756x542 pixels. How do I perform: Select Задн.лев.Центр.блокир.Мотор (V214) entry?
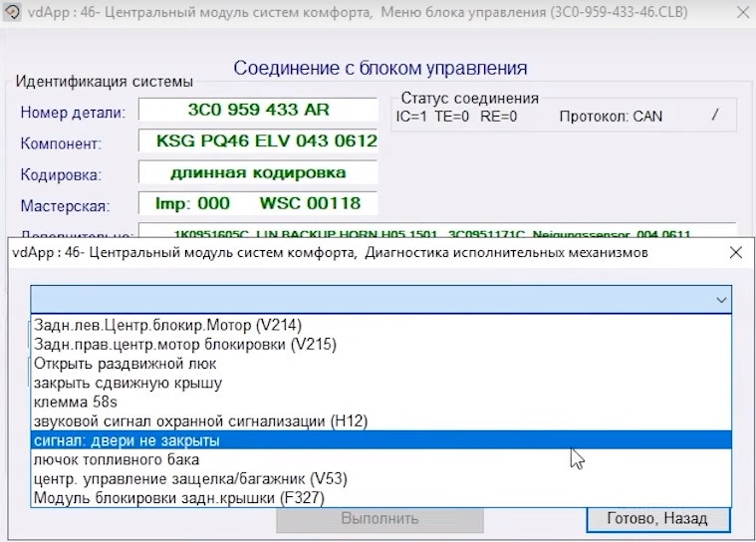point(380,325)
